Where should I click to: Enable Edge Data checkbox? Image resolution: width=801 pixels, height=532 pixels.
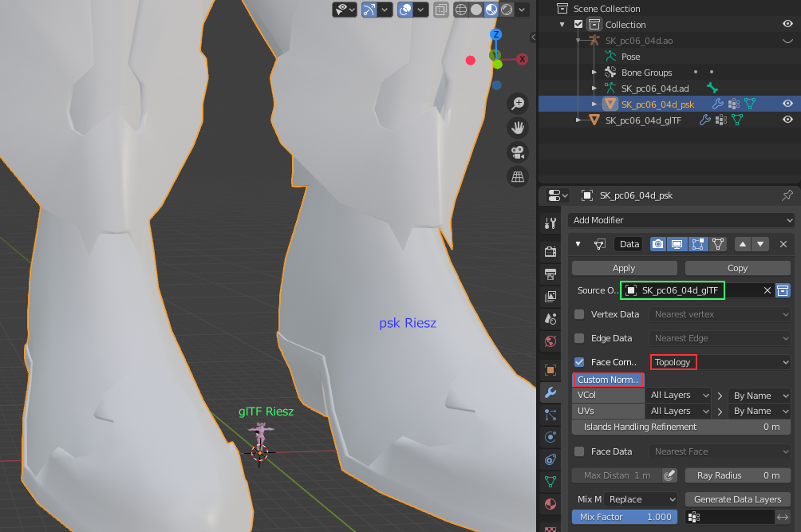click(x=578, y=338)
